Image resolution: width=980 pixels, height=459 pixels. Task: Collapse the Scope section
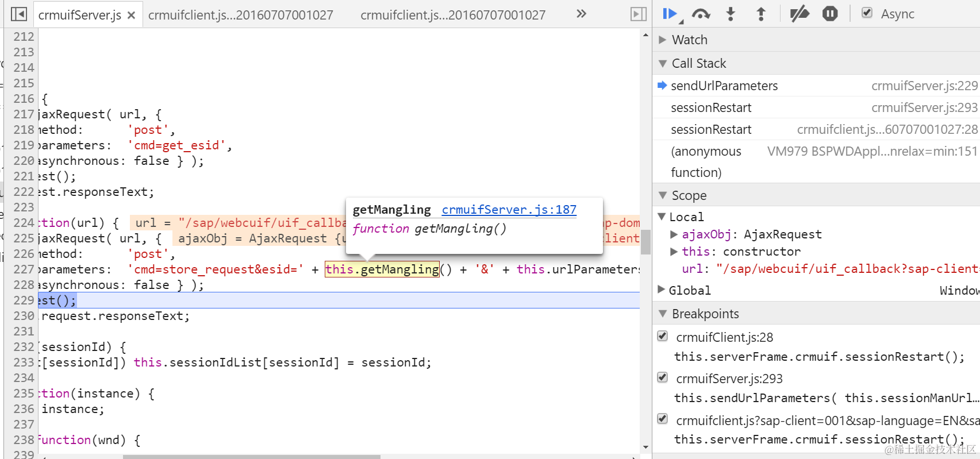pos(662,195)
